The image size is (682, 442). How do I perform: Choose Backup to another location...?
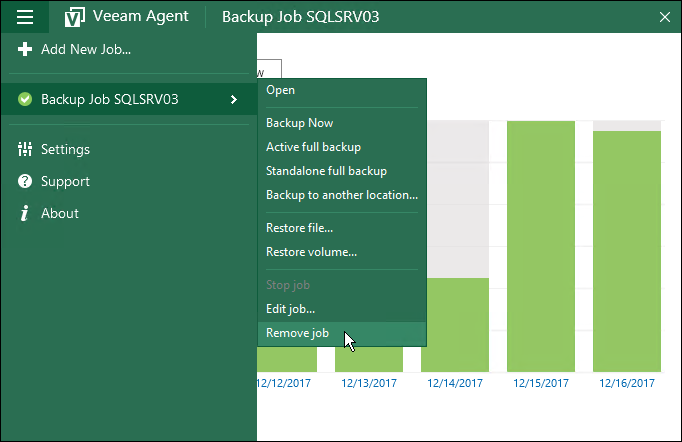(x=342, y=195)
